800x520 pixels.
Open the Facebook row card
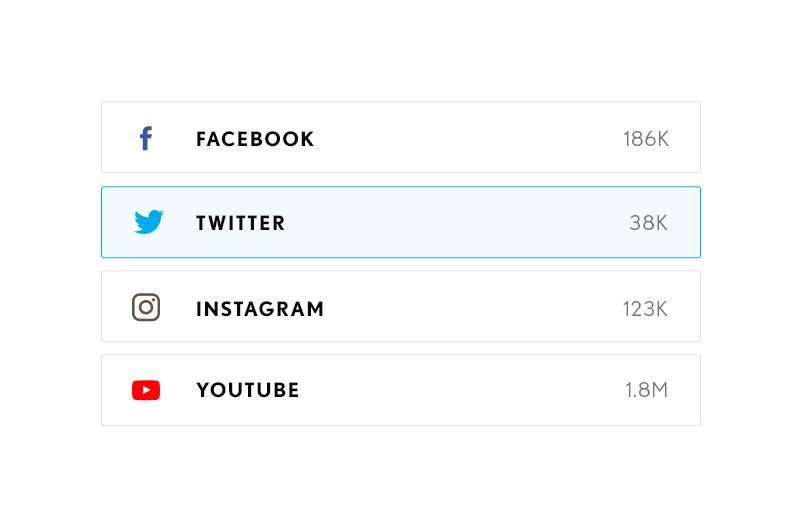point(401,137)
